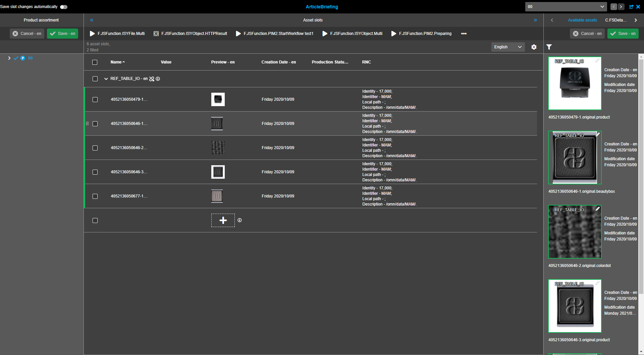Viewport: 644px width, 355px height.
Task: Run the F.JSFunction.ISYFile.Multi workflow icon
Action: coord(92,34)
